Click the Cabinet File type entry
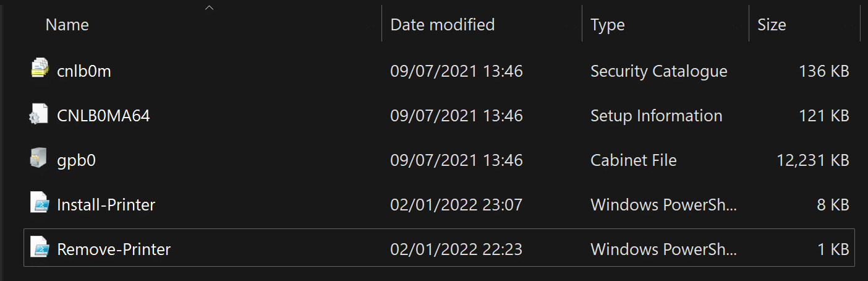 pos(634,160)
